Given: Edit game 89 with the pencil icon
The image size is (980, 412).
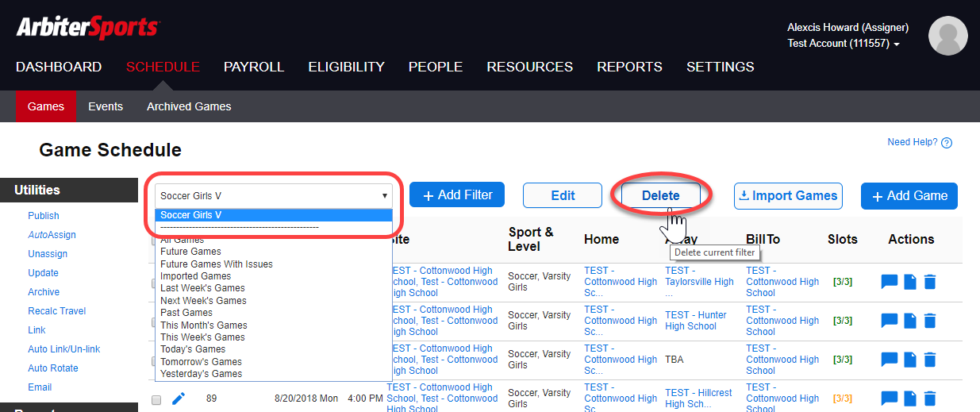Looking at the screenshot, I should 179,399.
